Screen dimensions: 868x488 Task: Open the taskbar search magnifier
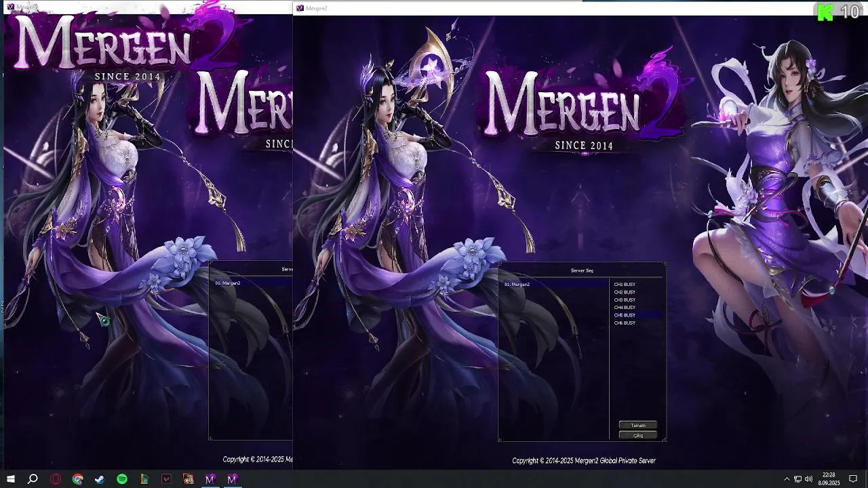pos(33,479)
